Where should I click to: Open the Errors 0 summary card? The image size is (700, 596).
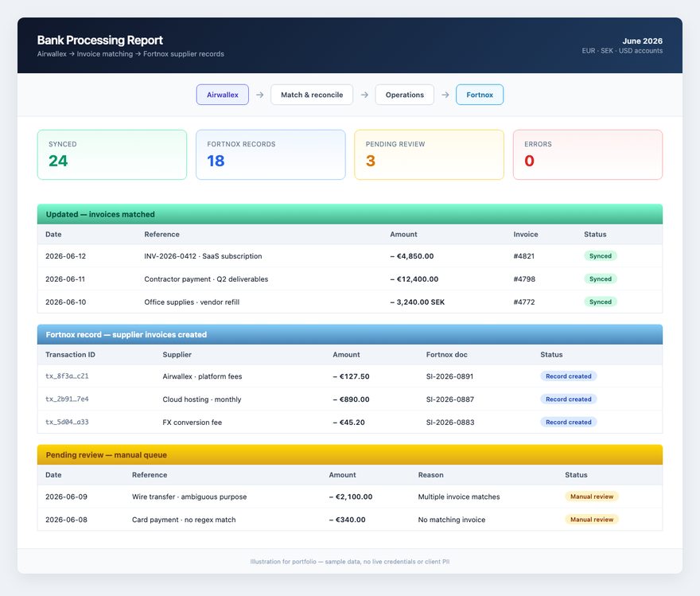coord(588,155)
